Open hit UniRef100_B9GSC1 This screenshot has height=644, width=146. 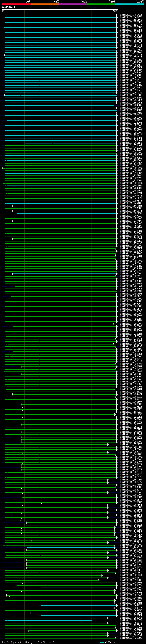[x=131, y=20]
